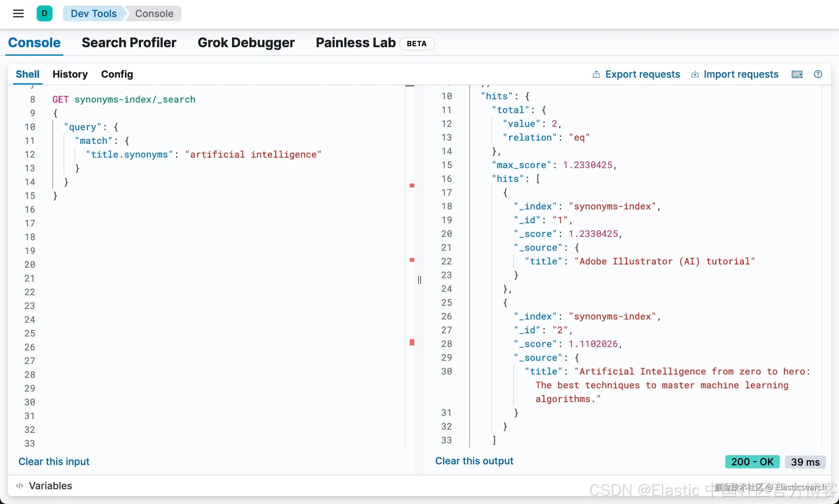
Task: Click the 200 - OK status badge
Action: point(752,461)
